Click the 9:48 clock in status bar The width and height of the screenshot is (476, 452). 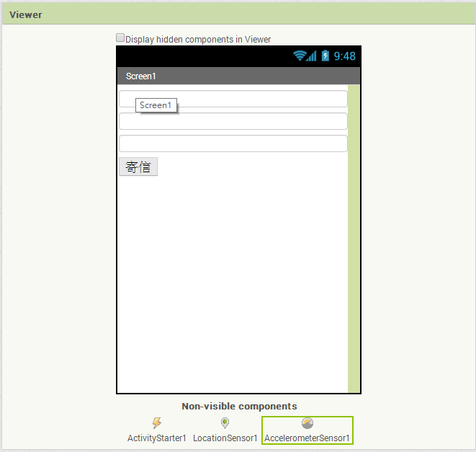[x=344, y=56]
